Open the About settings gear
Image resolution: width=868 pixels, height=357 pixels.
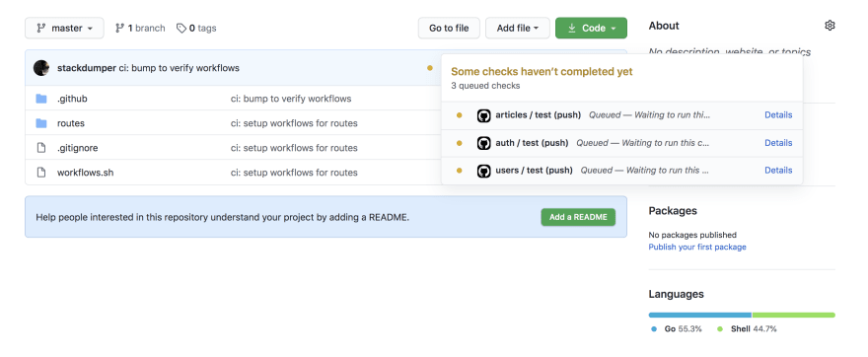point(830,26)
